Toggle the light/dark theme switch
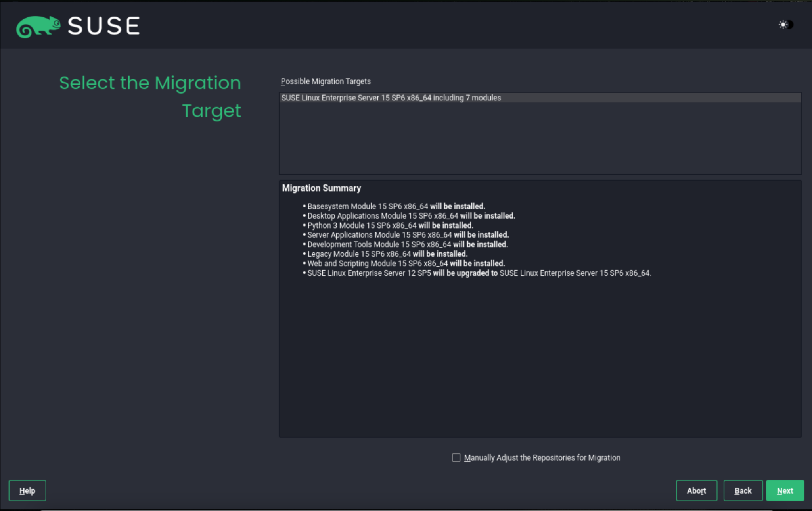 pyautogui.click(x=786, y=25)
